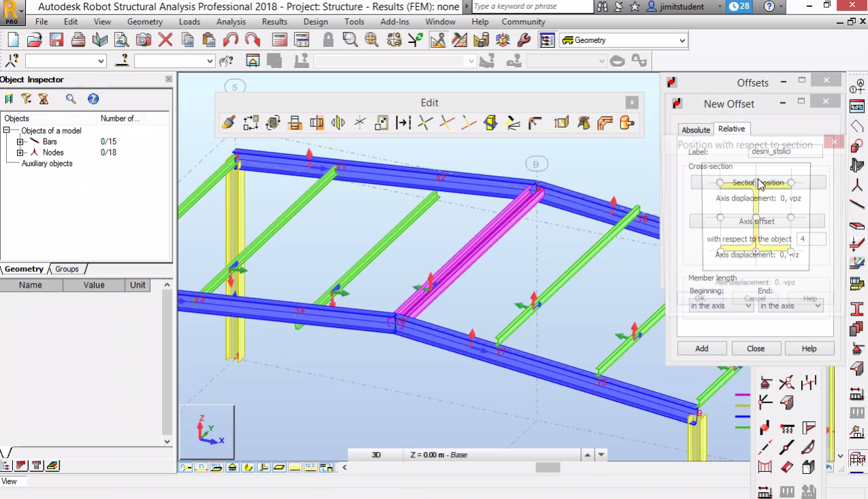
Task: Click Close button in New Offset
Action: [x=756, y=348]
